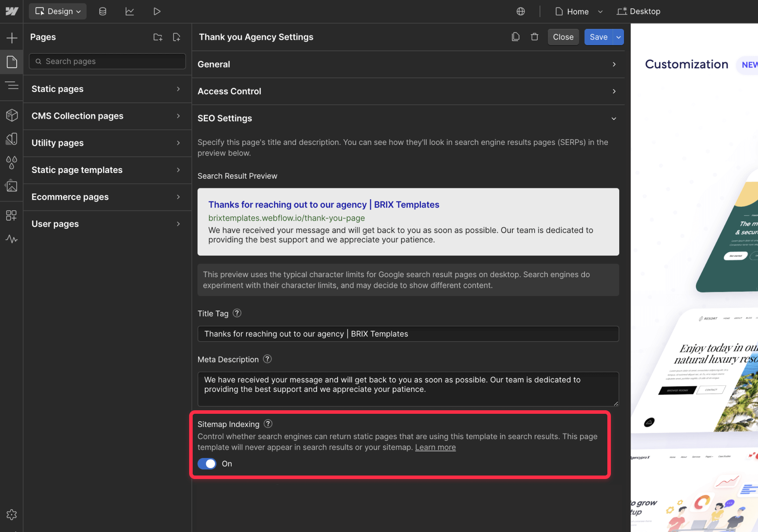
Task: Open the Insights chart icon in top bar
Action: (x=130, y=11)
